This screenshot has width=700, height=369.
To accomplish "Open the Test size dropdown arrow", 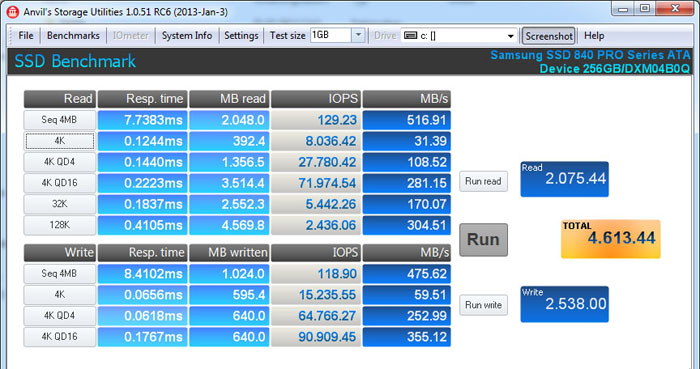I will [358, 35].
